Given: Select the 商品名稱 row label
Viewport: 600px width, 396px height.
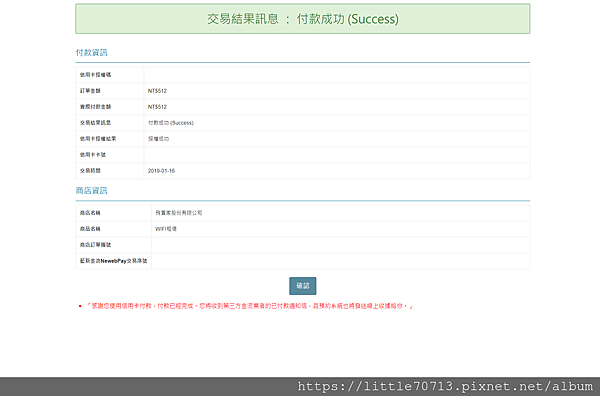Looking at the screenshot, I should [x=90, y=229].
